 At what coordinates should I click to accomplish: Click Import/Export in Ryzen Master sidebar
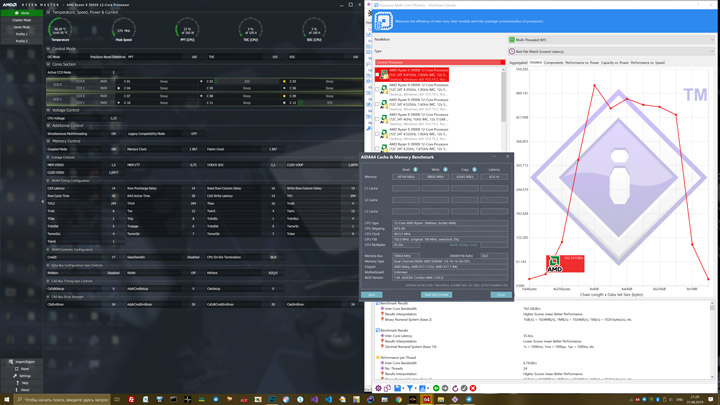tap(22, 362)
